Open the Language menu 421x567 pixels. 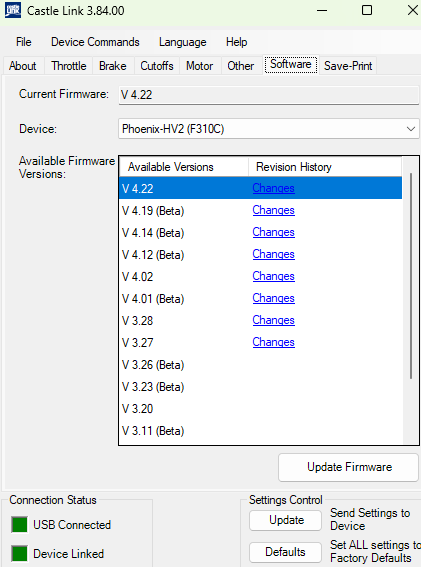pyautogui.click(x=183, y=42)
